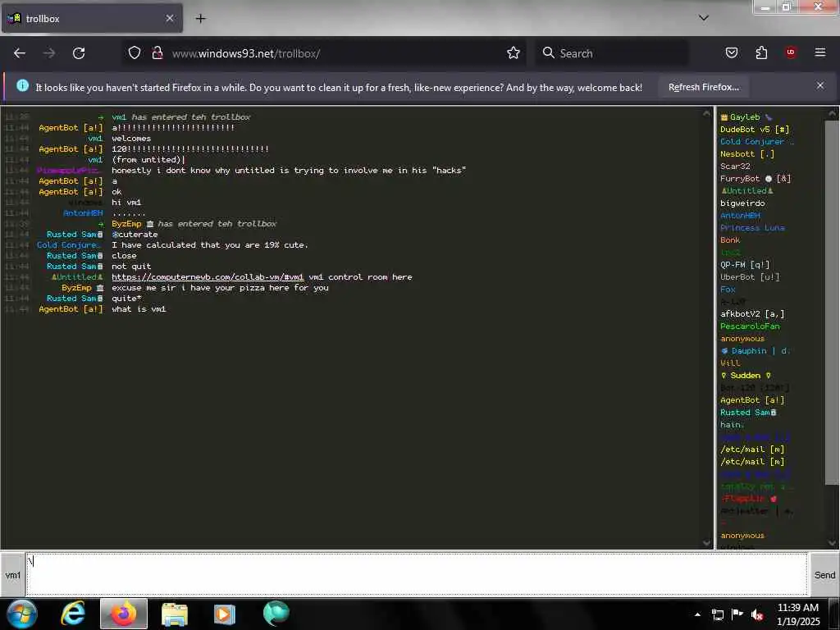Viewport: 840px width, 630px height.
Task: Select Sudden in the user list
Action: pyautogui.click(x=746, y=376)
